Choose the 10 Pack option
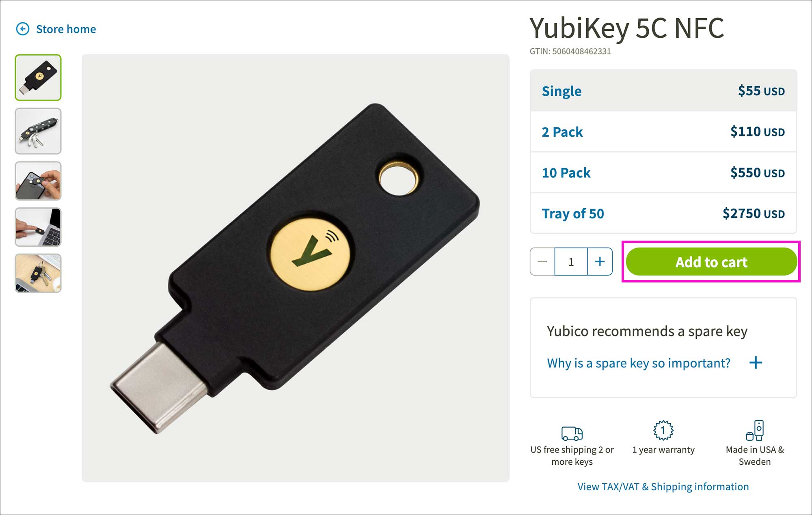Screen dimensions: 812x515 tap(663, 173)
